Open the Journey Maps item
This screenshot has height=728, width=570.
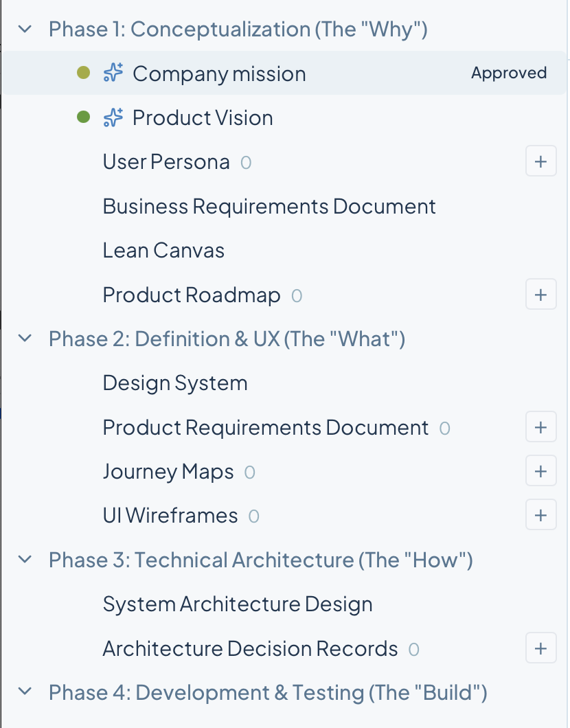coord(168,472)
